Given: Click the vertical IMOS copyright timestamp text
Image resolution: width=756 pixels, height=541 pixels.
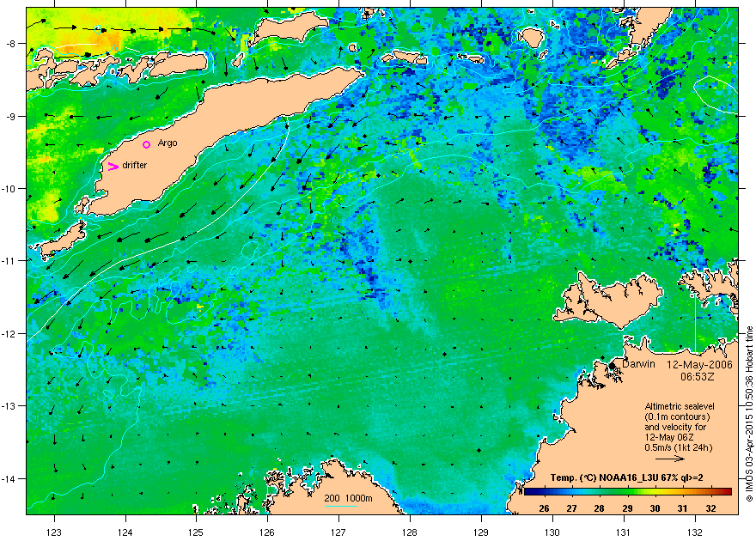Looking at the screenshot, I should click(749, 414).
